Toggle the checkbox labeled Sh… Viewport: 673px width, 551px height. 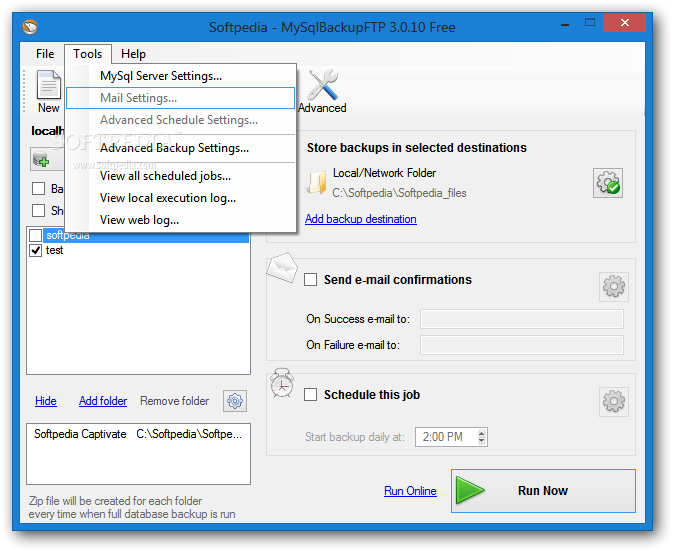39,210
